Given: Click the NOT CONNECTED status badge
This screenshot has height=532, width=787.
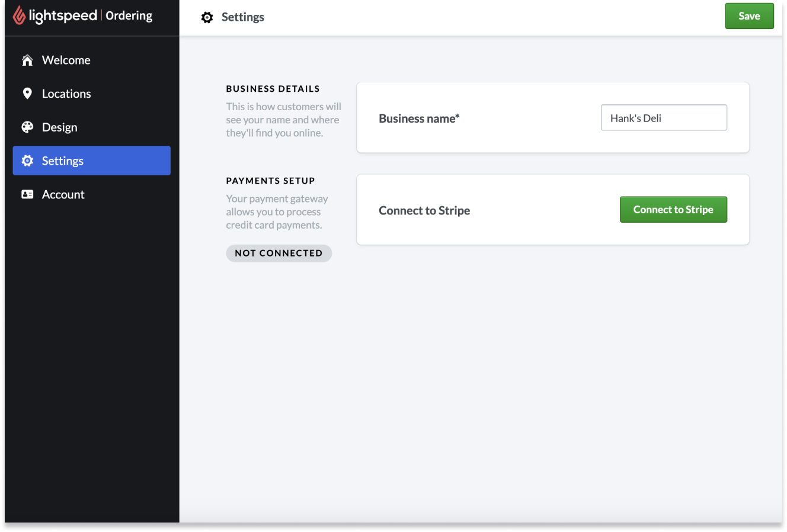Looking at the screenshot, I should (x=279, y=253).
